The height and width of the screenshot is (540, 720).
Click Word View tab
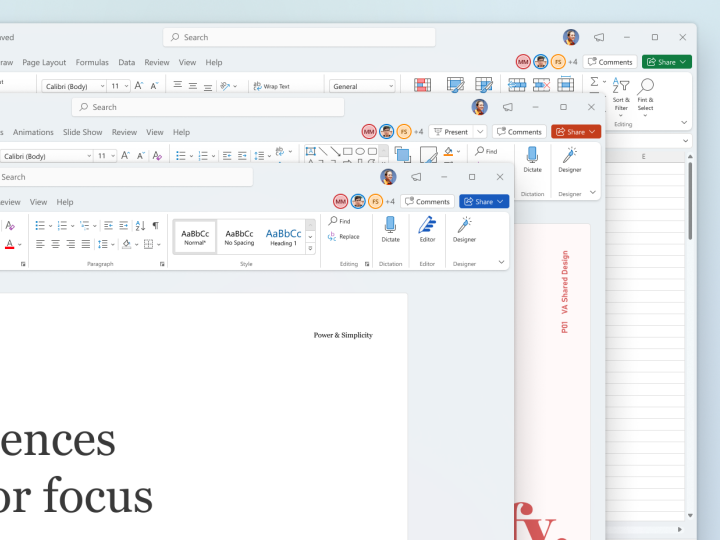tap(38, 202)
